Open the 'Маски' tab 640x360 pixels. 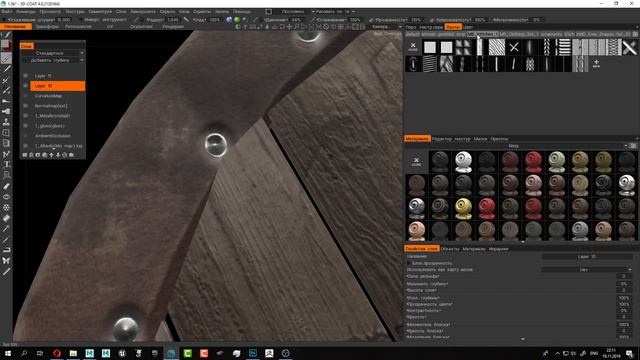tap(480, 139)
